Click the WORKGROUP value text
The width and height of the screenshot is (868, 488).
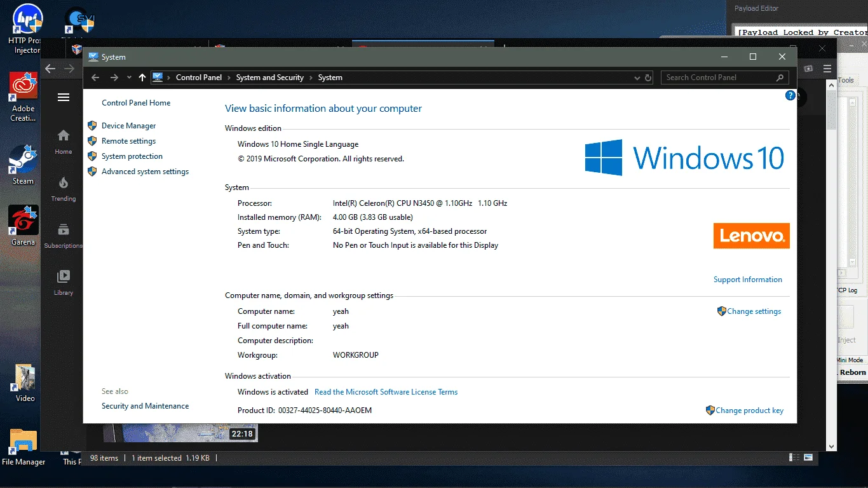pos(356,355)
